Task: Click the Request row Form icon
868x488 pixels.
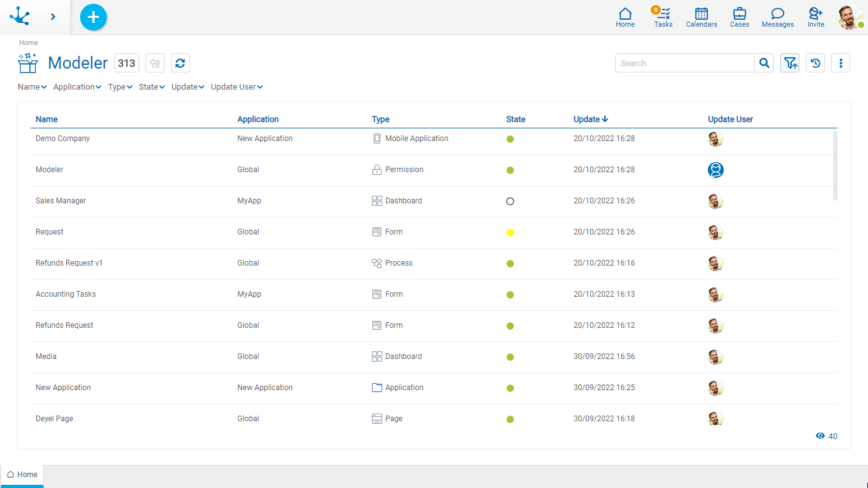Action: coord(377,232)
